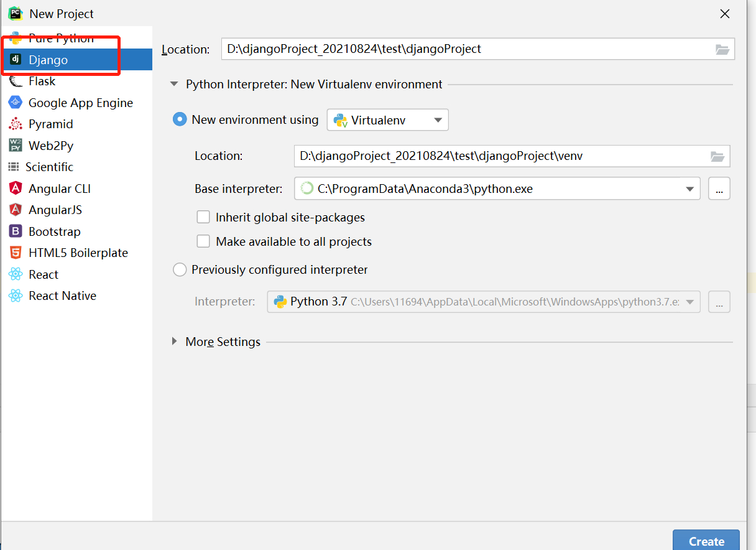Collapse the Python Interpreter section
The width and height of the screenshot is (756, 550).
(174, 84)
